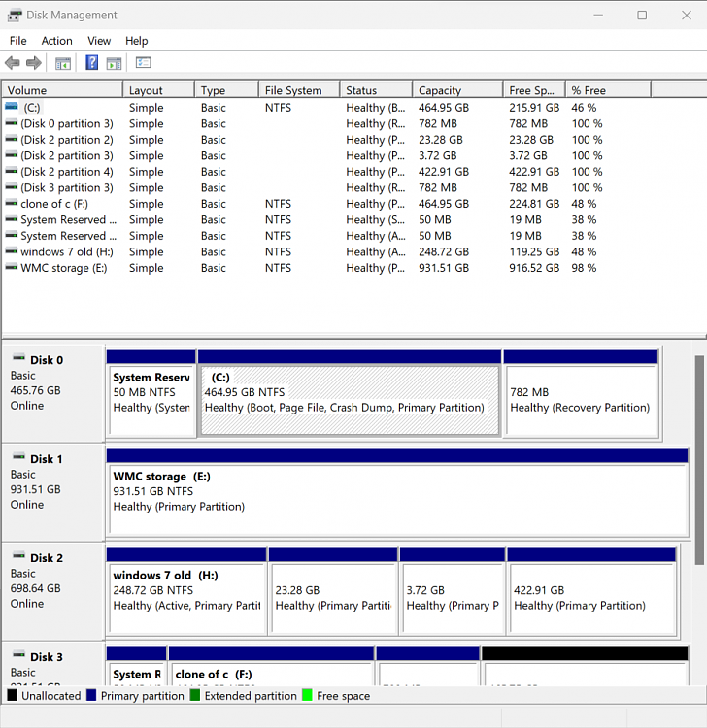Click the 98 % free cell
This screenshot has height=728, width=707.
click(584, 268)
